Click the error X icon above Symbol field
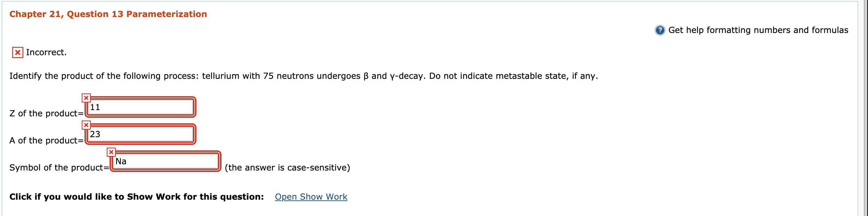Image resolution: width=868 pixels, height=216 pixels. [x=111, y=152]
